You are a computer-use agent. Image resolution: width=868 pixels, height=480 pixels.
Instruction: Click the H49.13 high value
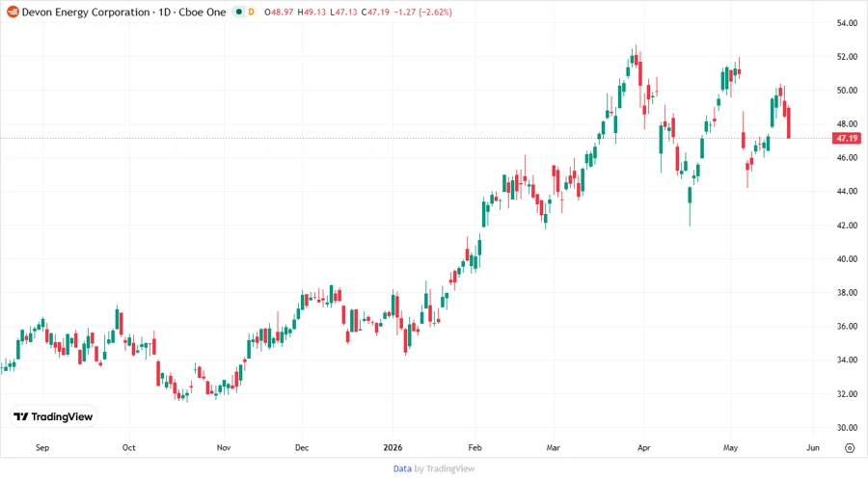coord(312,12)
